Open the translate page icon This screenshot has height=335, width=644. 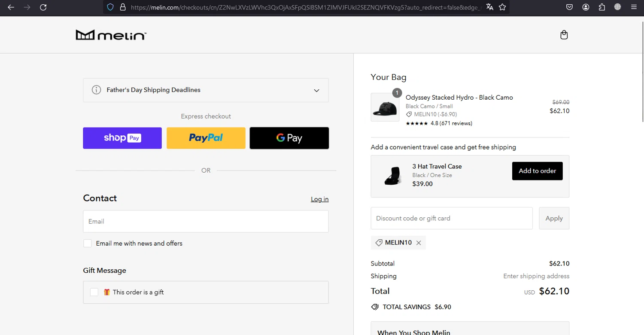(x=489, y=7)
